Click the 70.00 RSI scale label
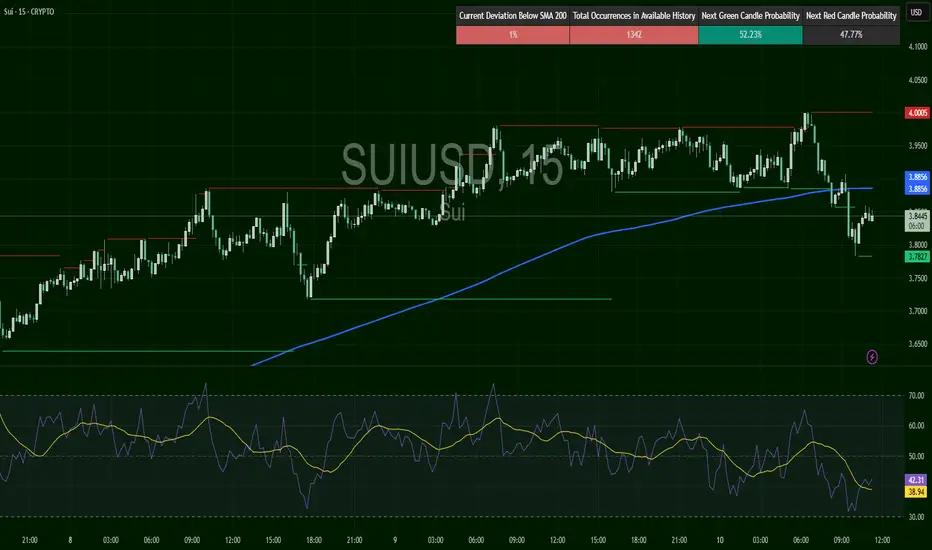The height and width of the screenshot is (550, 932). 916,395
